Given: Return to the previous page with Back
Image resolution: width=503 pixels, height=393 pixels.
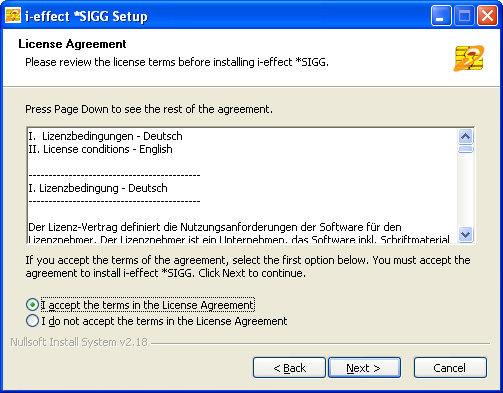Looking at the screenshot, I should point(289,368).
